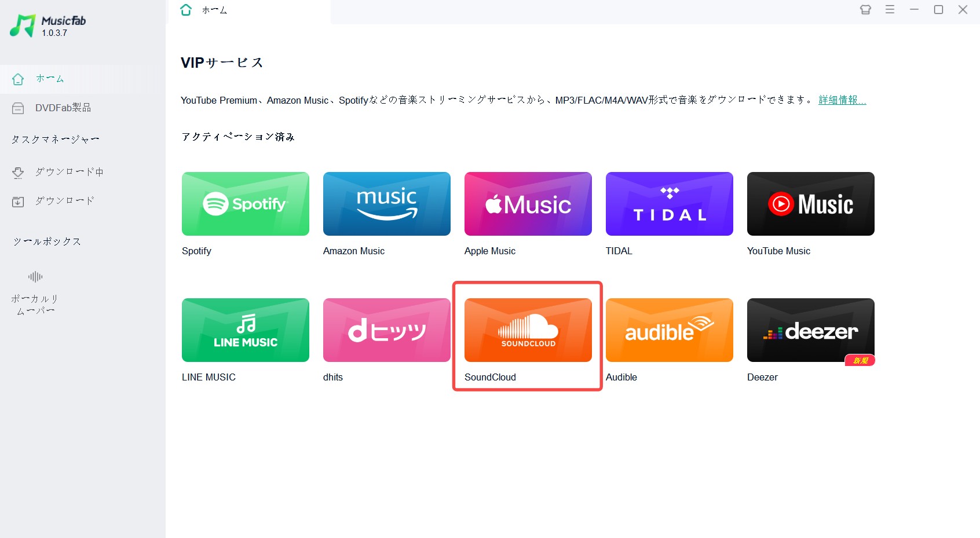Screen dimensions: 980x538
Task: Open the hamburger menu icon
Action: (x=890, y=9)
